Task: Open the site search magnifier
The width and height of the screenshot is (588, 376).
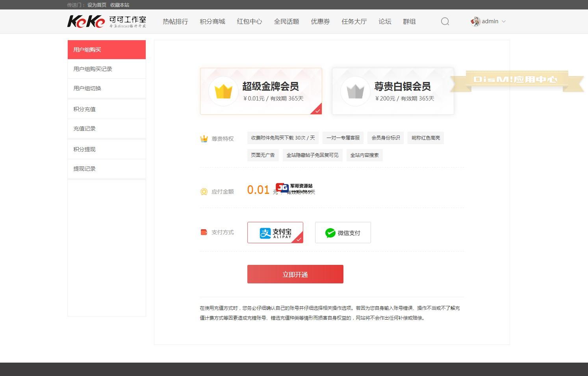Action: click(x=445, y=21)
